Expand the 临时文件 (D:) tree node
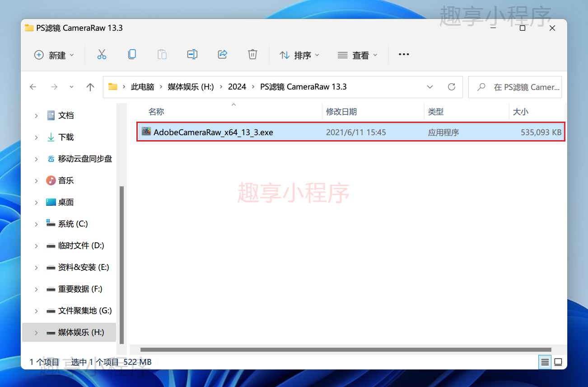 tap(36, 246)
